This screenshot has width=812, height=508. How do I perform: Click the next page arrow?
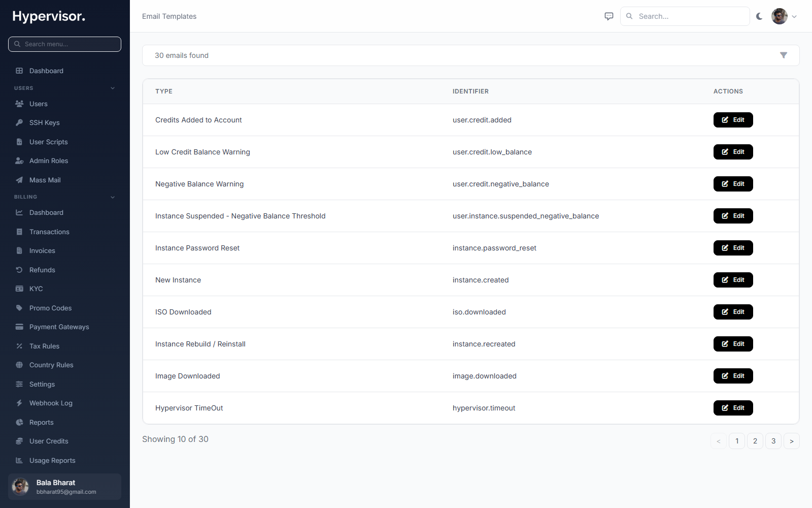click(792, 441)
